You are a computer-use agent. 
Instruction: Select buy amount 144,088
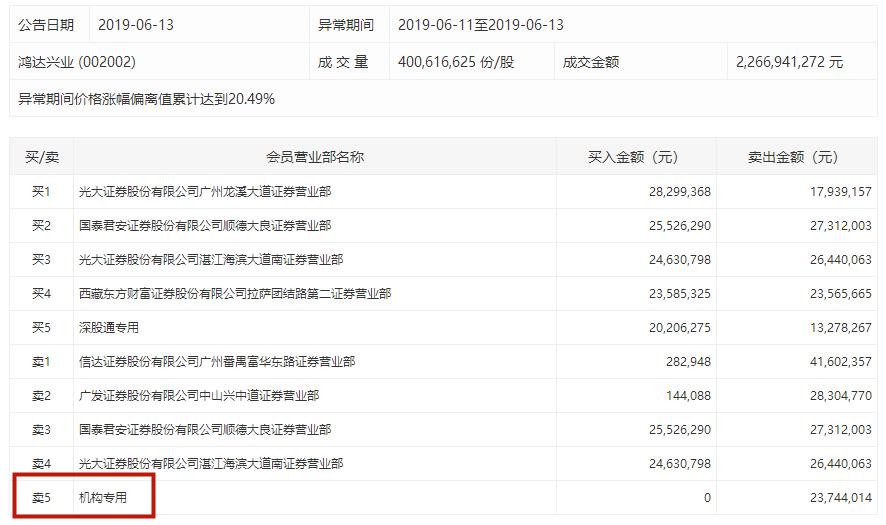(688, 395)
